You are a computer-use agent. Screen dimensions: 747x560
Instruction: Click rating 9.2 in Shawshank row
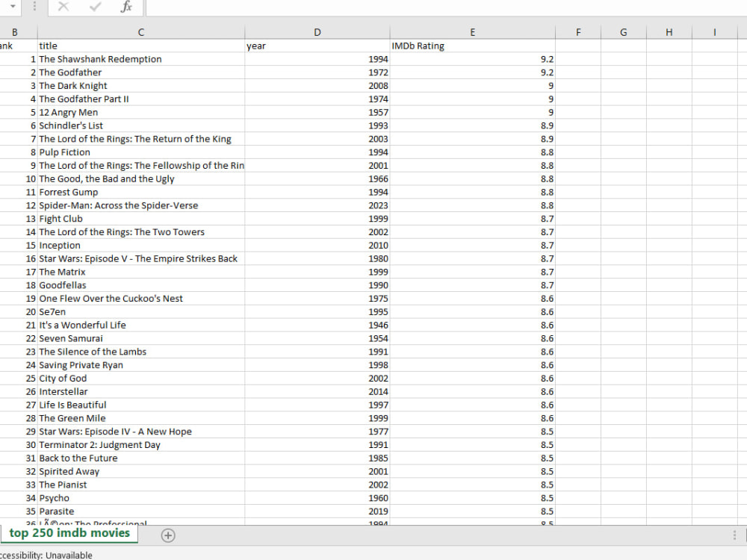(473, 59)
